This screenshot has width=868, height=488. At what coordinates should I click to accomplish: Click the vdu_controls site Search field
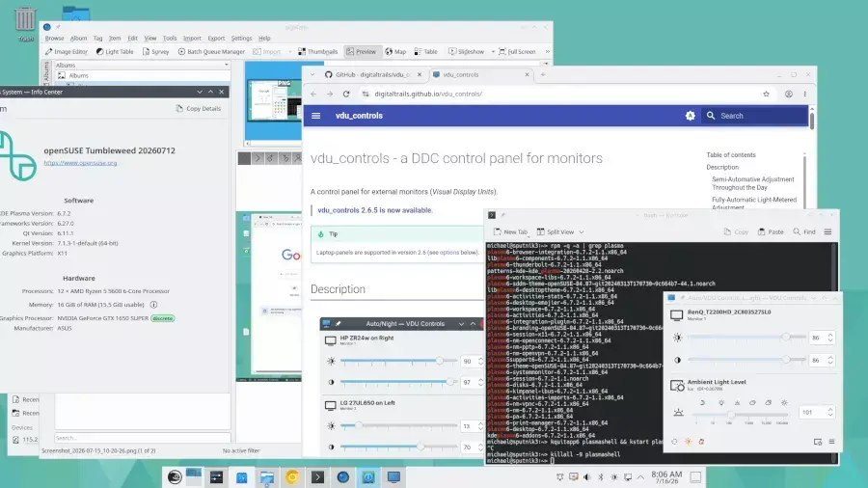754,116
